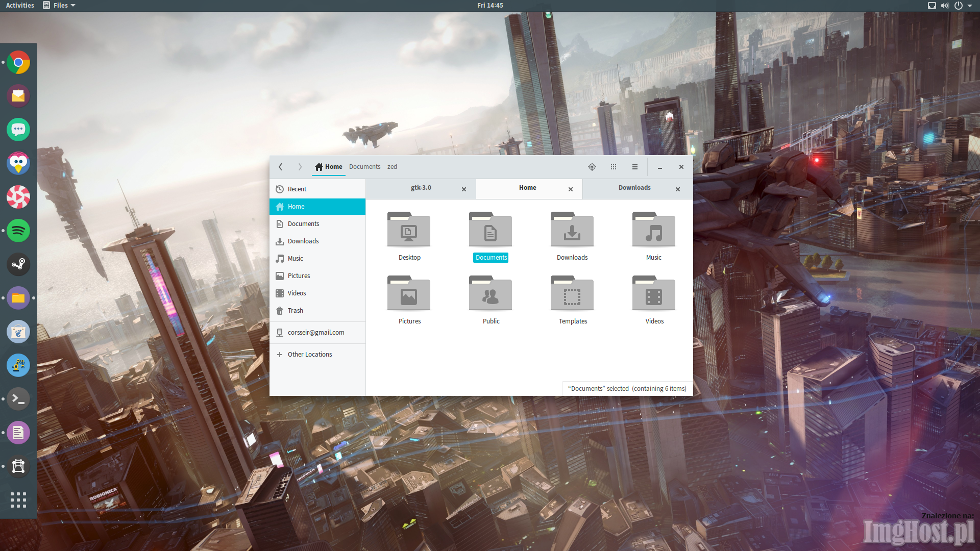
Task: Open the Terminal from the dock
Action: pyautogui.click(x=18, y=399)
